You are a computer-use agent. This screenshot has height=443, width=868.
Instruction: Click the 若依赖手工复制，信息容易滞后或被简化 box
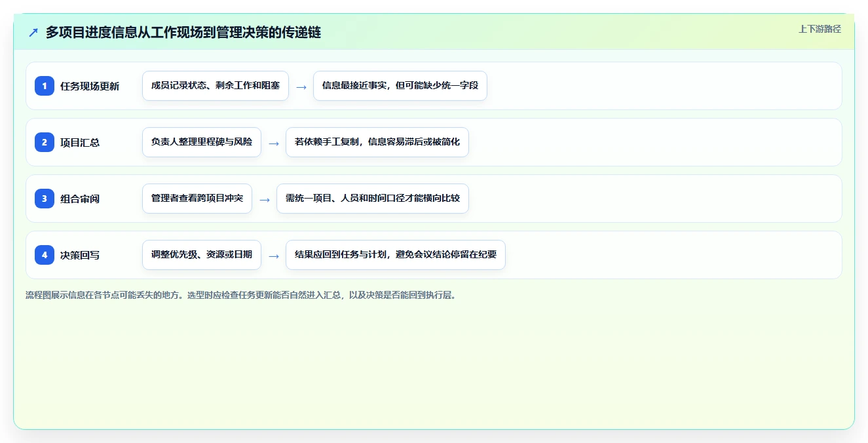(377, 142)
